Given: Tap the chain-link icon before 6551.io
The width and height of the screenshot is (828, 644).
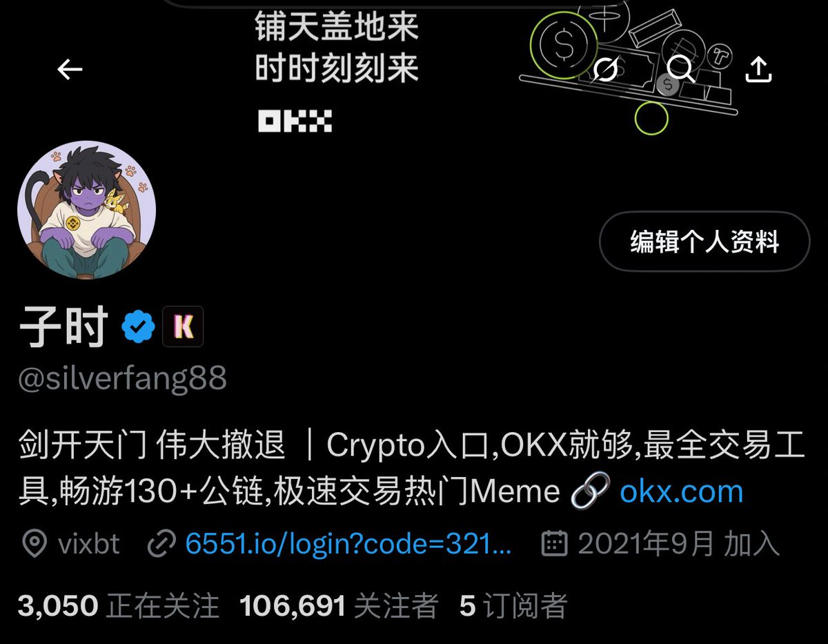Looking at the screenshot, I should click(162, 545).
